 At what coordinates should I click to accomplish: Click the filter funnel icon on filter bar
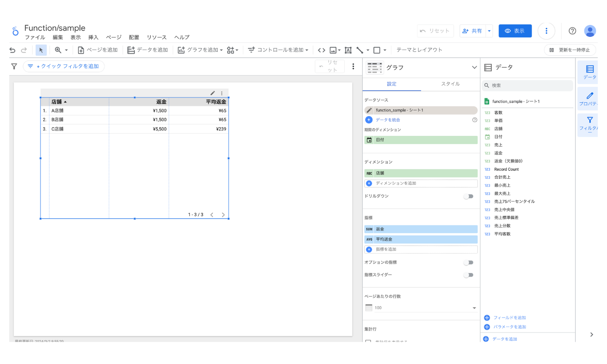[14, 66]
